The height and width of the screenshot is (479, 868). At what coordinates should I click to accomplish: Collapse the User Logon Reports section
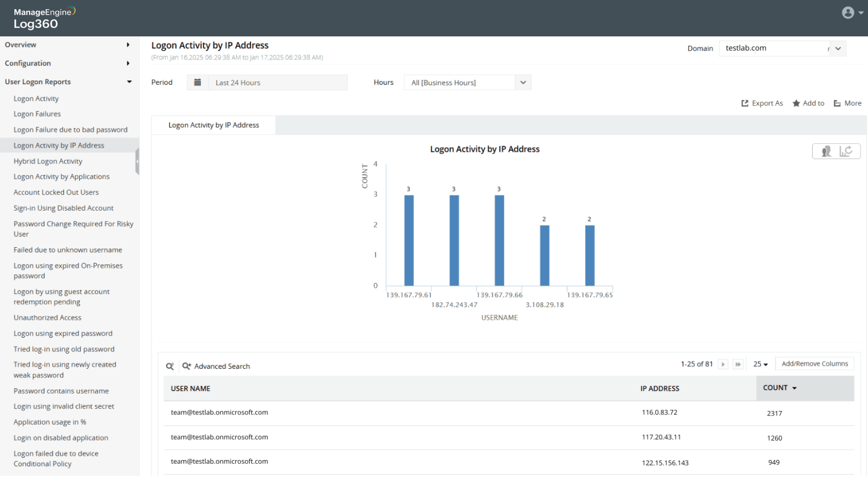67,82
